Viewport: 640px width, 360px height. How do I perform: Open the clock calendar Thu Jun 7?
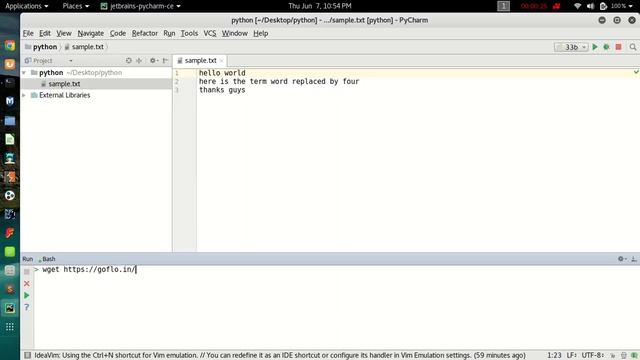pos(320,6)
